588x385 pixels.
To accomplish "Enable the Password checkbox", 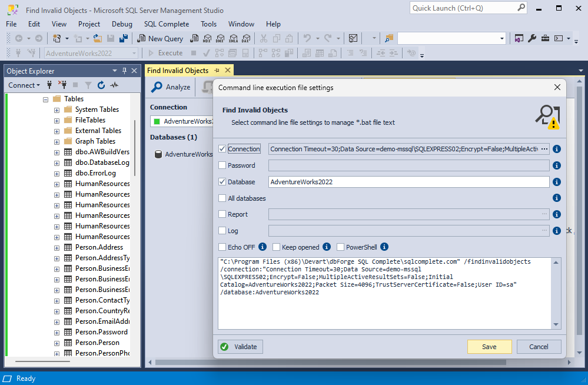I will pyautogui.click(x=222, y=165).
